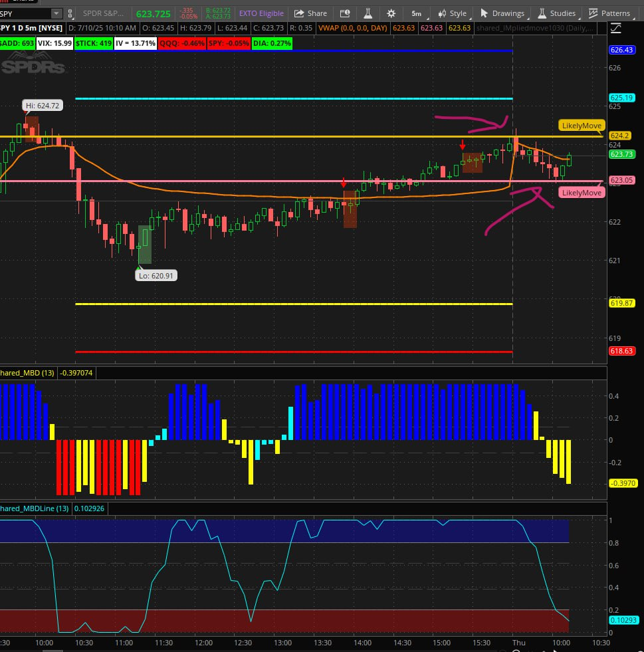Click the EXTO Eligible label
This screenshot has height=652, width=644.
click(261, 13)
